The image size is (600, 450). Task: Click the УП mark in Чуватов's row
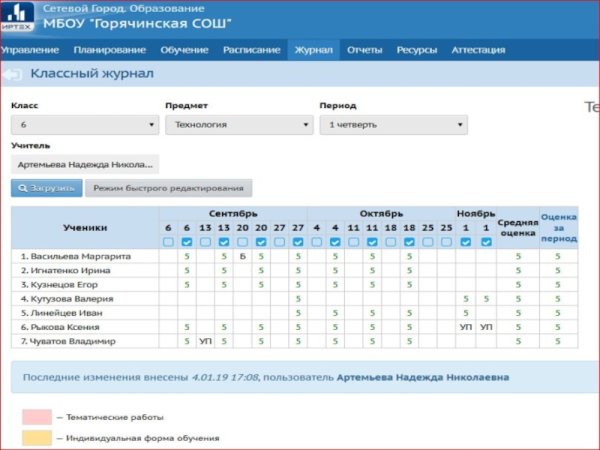(x=205, y=341)
